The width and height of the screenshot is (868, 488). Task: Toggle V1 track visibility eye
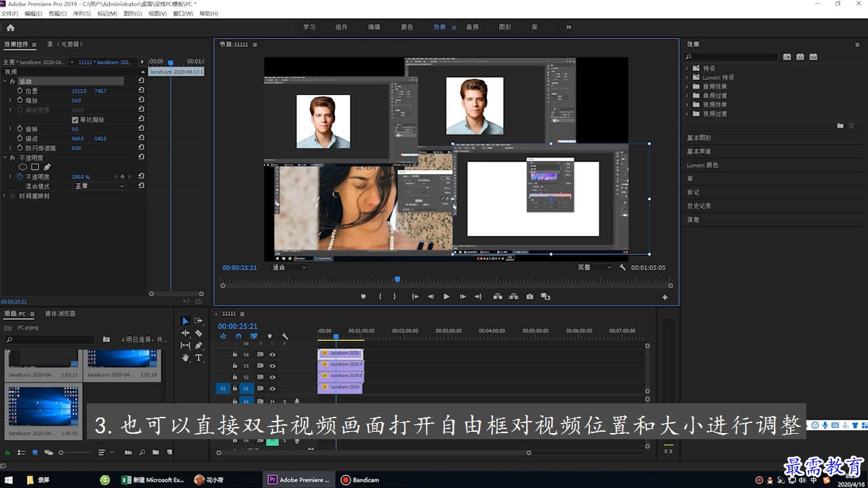273,388
